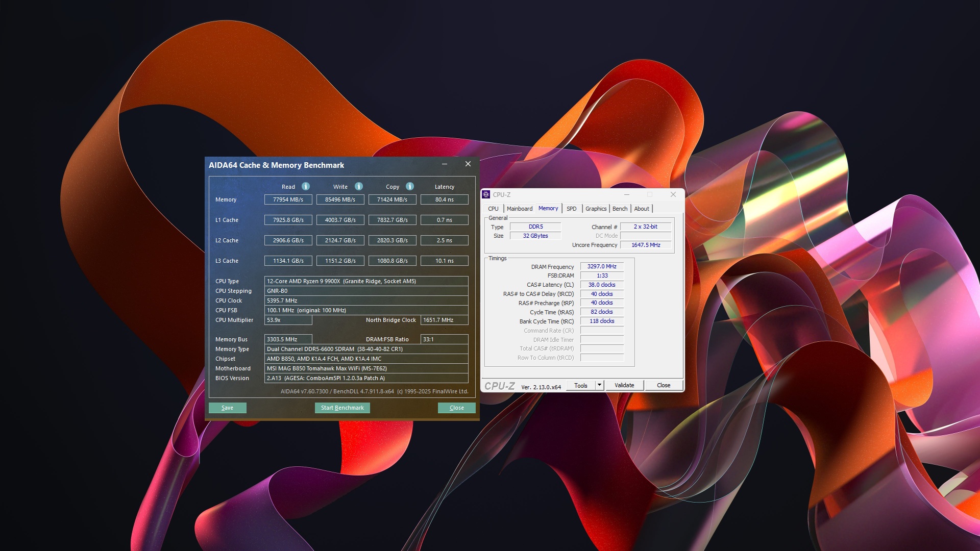Switch to the CPU tab in CPU-Z
980x551 pixels.
[x=493, y=209]
